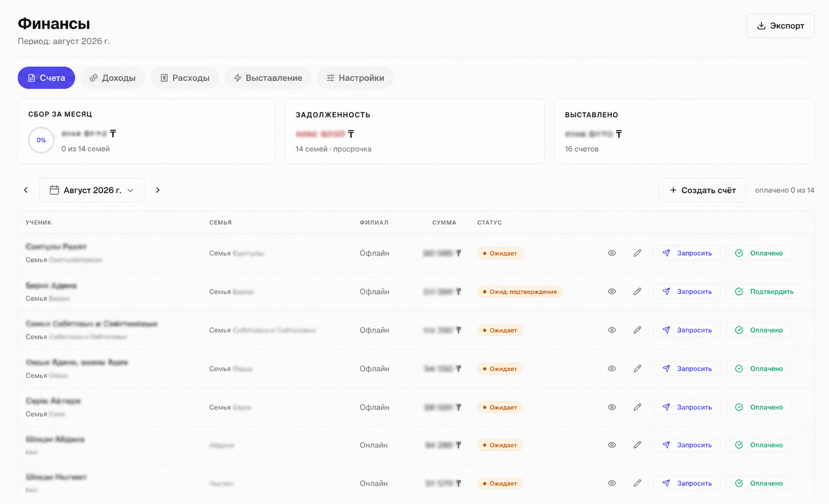
Task: Click Запросить in the 'Ожид. подтверждения' row
Action: click(x=687, y=292)
